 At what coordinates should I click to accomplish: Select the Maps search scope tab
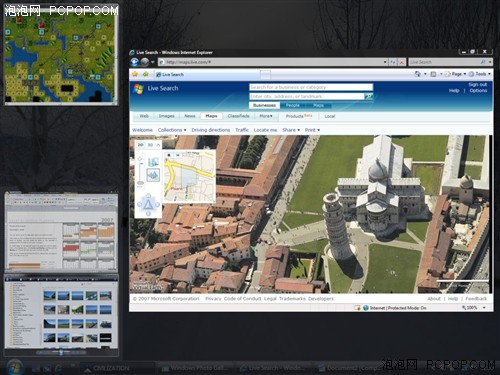tap(318, 105)
